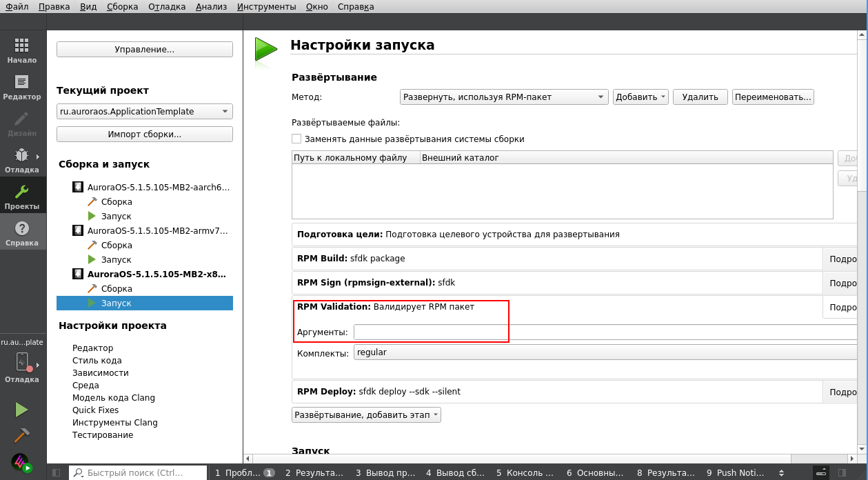Enable Заменять данные развёртывания системы сборки
868x480 pixels.
point(296,138)
